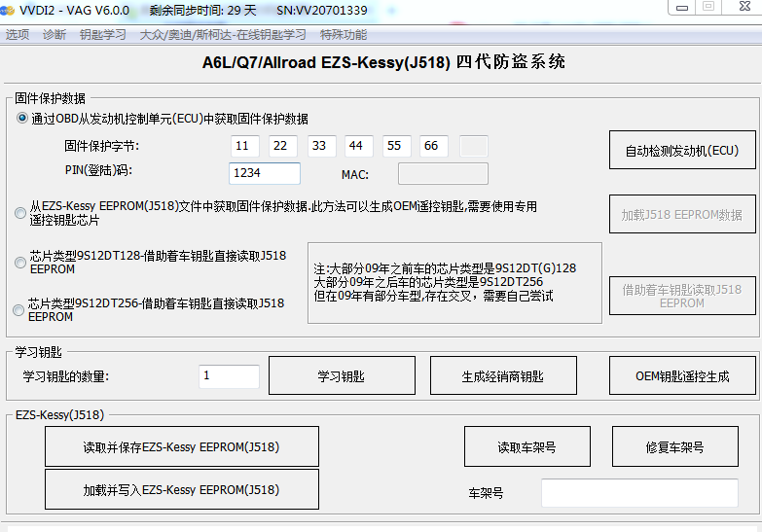Open the 钥匙学习 menu
This screenshot has height=532, width=762.
tap(103, 35)
